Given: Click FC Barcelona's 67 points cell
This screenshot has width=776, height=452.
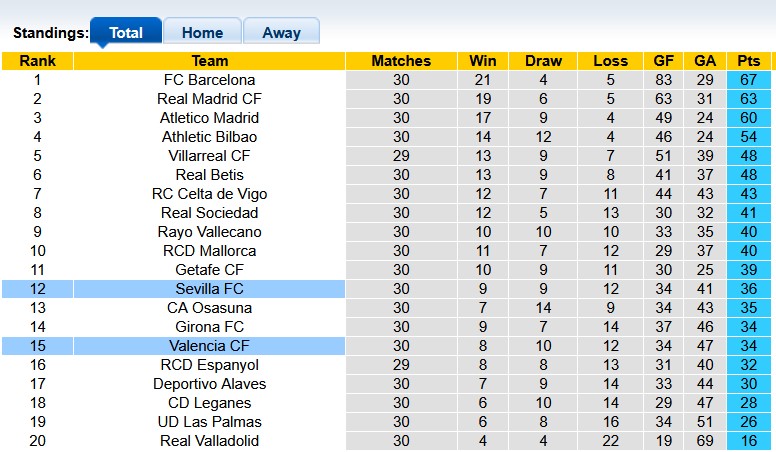Looking at the screenshot, I should pos(749,80).
